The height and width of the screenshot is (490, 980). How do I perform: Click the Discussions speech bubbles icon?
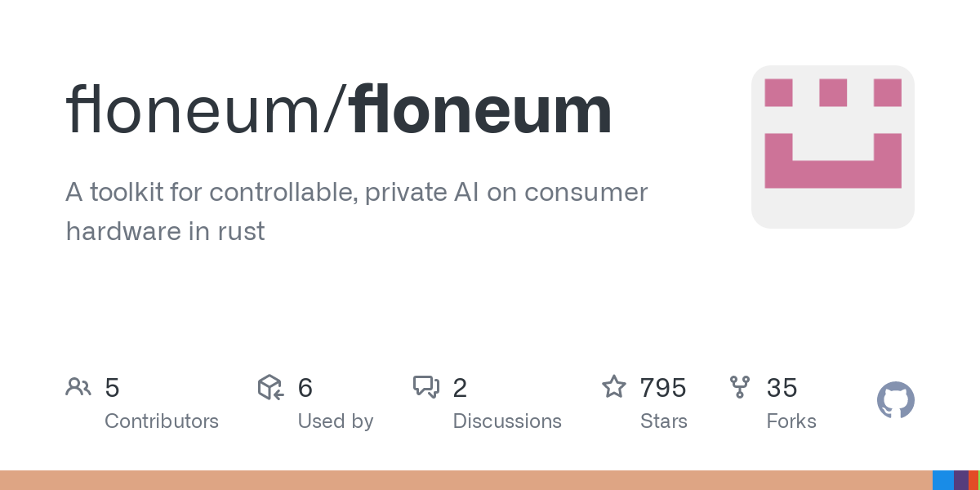(x=426, y=387)
